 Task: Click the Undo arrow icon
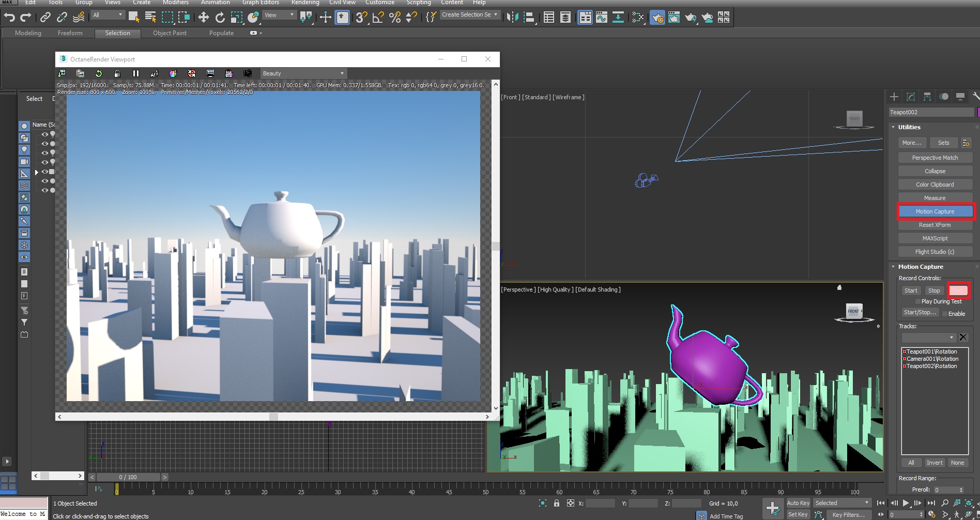point(9,18)
